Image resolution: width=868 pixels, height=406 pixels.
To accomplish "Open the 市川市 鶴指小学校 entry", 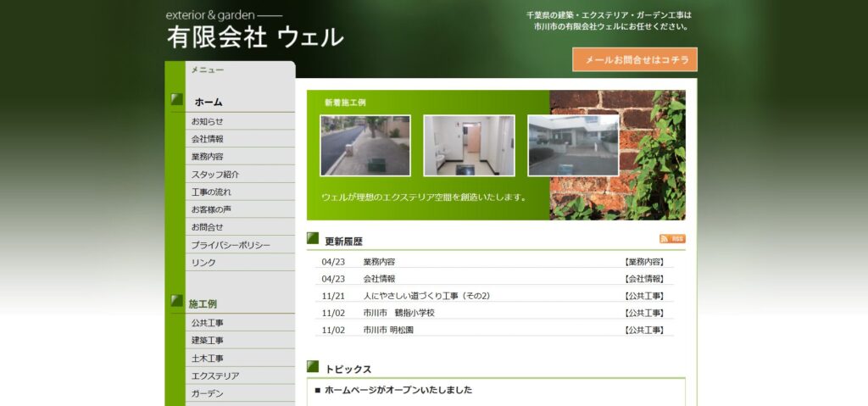I will pos(398,313).
